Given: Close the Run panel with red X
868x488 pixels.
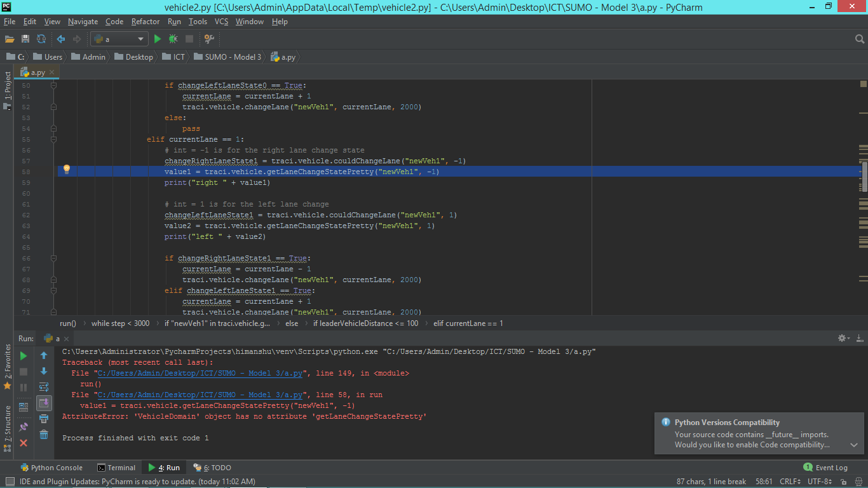Looking at the screenshot, I should [x=24, y=443].
